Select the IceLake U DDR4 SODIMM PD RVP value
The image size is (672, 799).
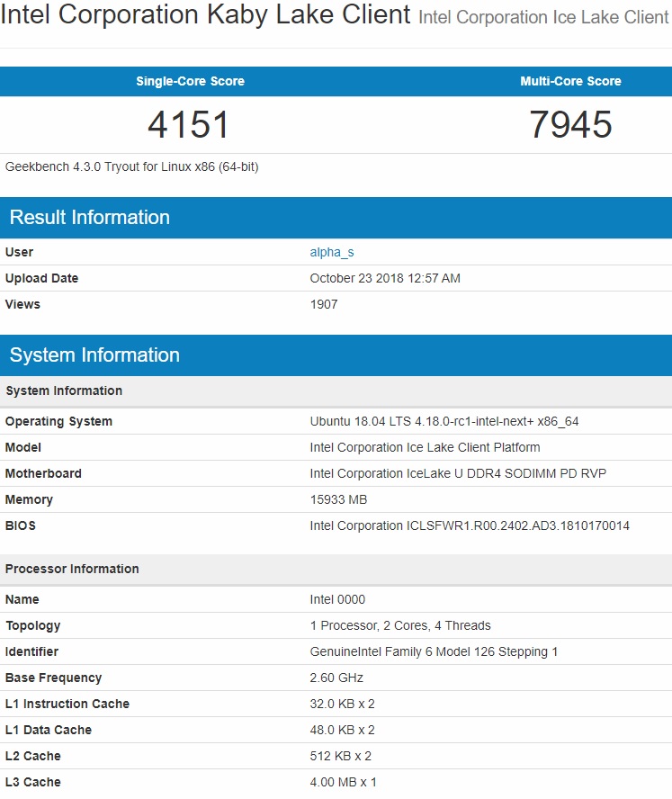tap(458, 473)
